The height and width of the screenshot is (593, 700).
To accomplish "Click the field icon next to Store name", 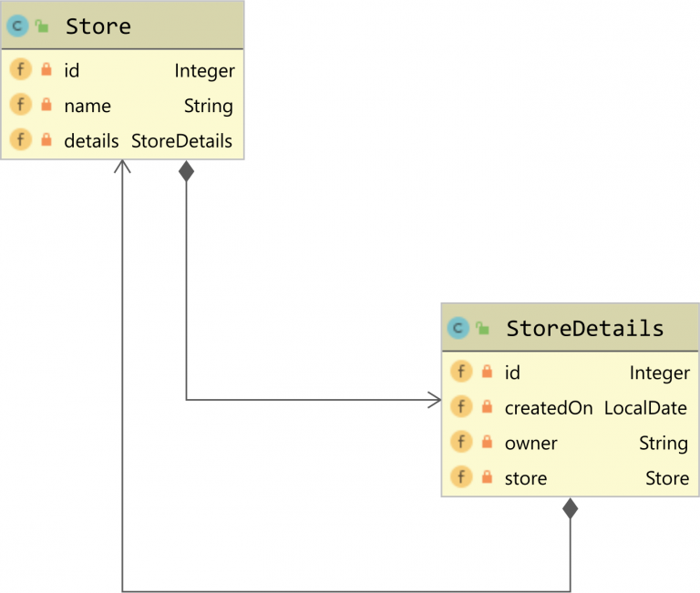I will (20, 106).
